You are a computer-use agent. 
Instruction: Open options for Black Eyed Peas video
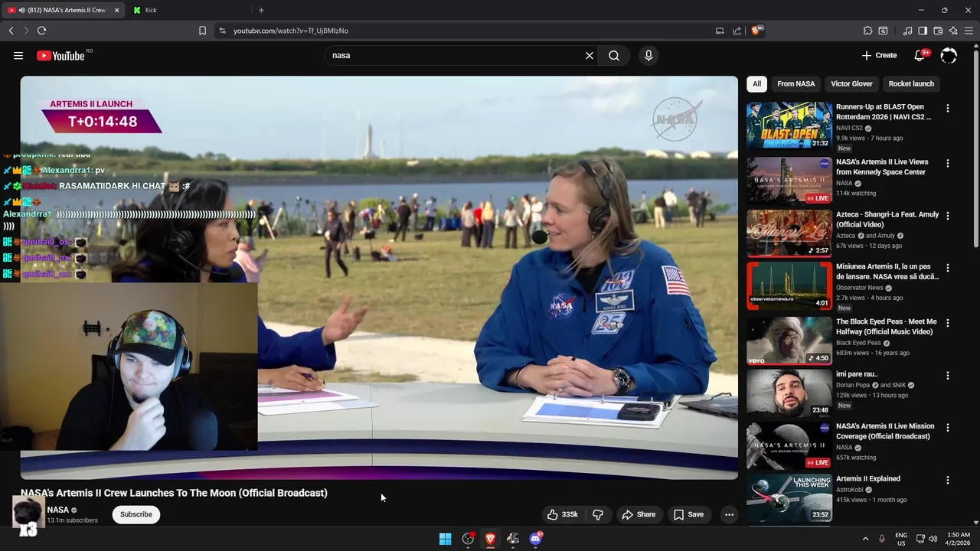coord(947,324)
